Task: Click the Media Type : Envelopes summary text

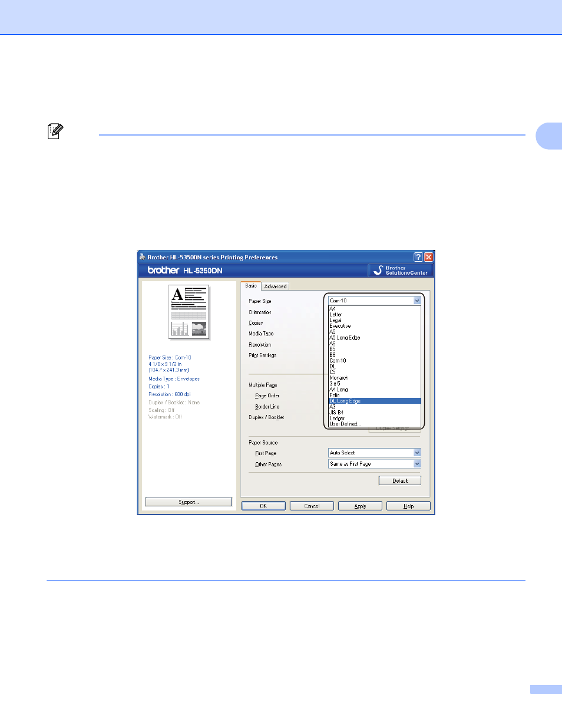Action: [174, 379]
